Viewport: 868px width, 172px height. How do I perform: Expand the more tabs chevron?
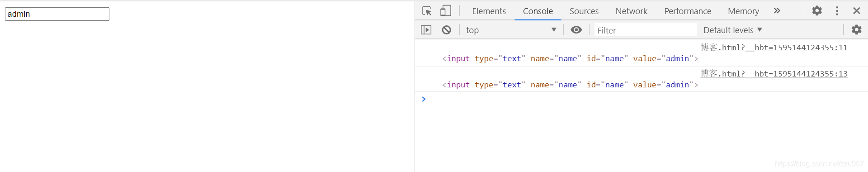[777, 11]
